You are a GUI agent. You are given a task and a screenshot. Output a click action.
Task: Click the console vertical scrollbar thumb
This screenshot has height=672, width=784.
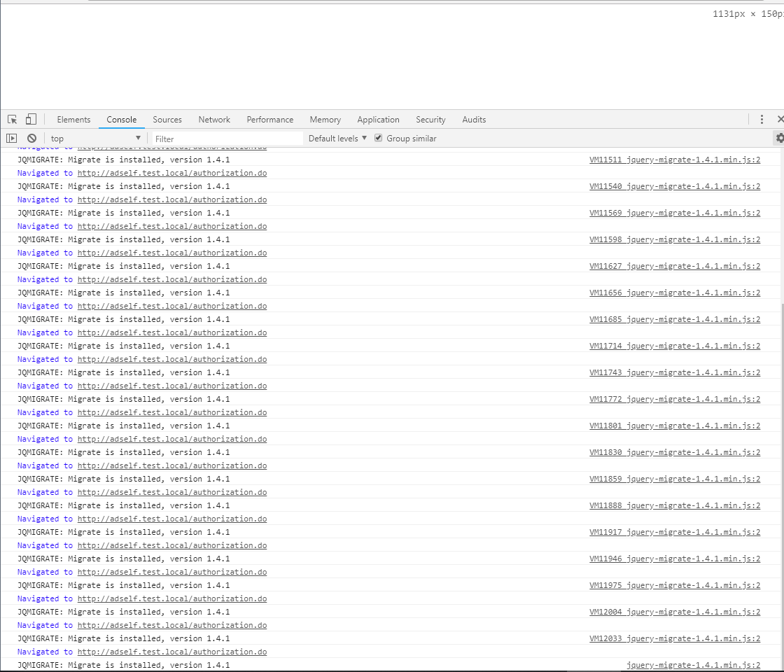(780, 483)
